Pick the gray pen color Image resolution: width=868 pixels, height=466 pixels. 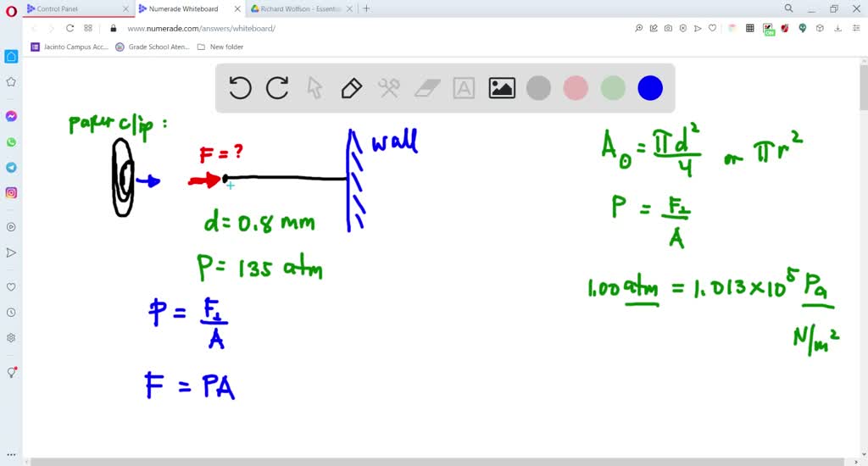[x=538, y=88]
